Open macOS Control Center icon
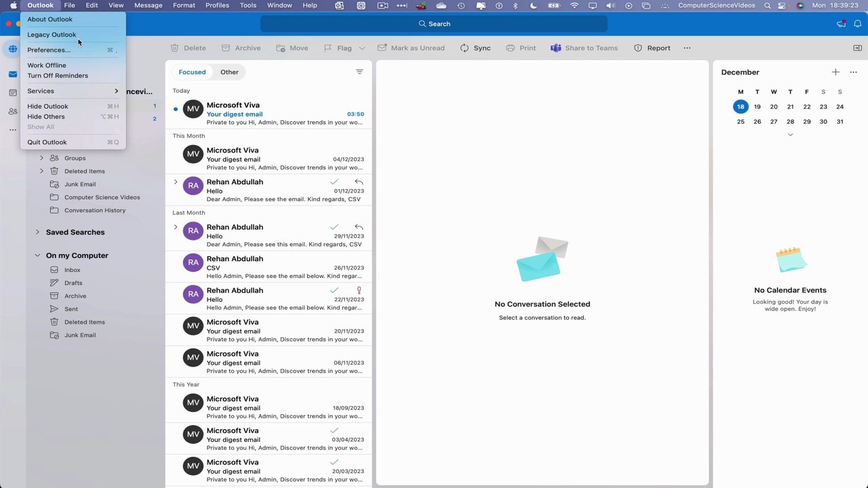This screenshot has height=488, width=868. pyautogui.click(x=783, y=5)
